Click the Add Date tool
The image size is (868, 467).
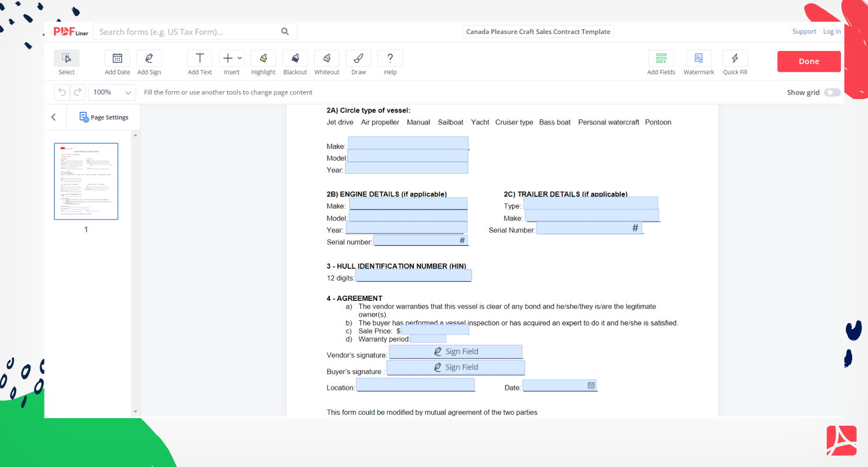[x=117, y=62]
